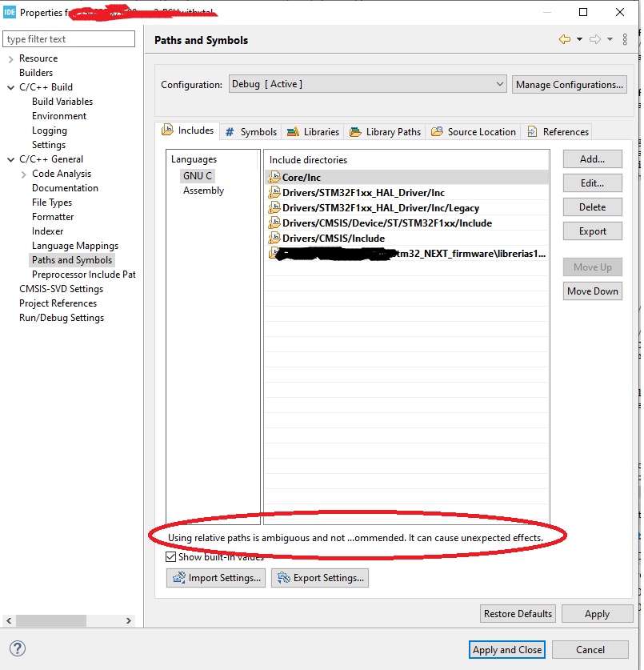Open Indexer settings page
The height and width of the screenshot is (670, 644).
click(x=47, y=231)
